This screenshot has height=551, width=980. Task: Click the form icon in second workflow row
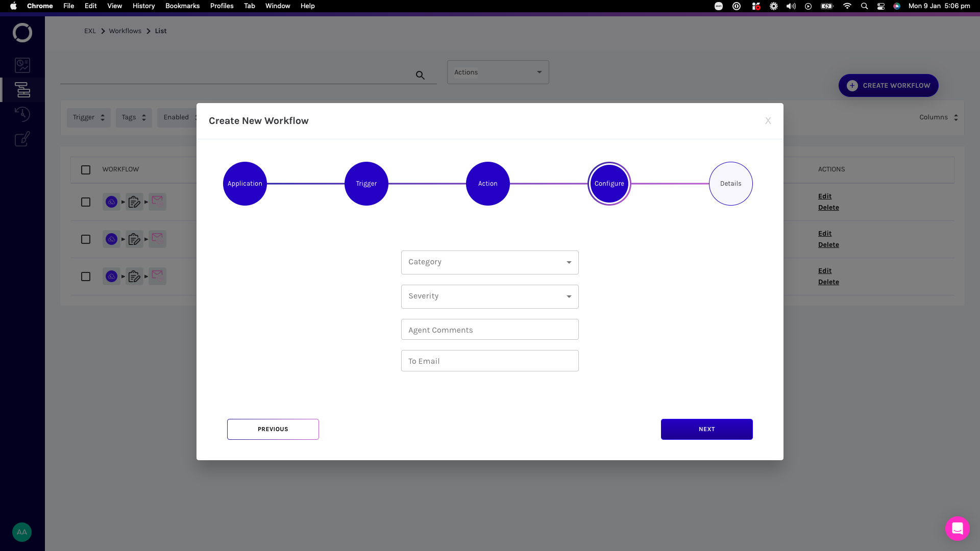click(134, 239)
